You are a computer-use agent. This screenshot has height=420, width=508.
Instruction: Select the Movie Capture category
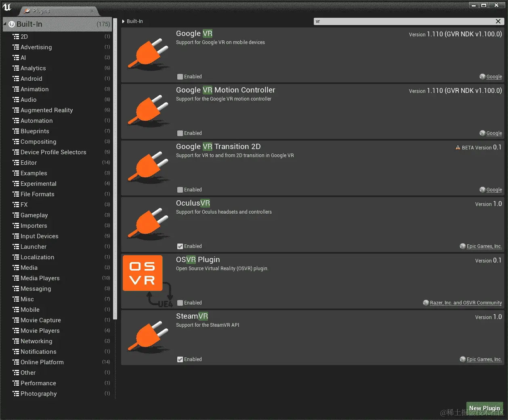(58, 320)
